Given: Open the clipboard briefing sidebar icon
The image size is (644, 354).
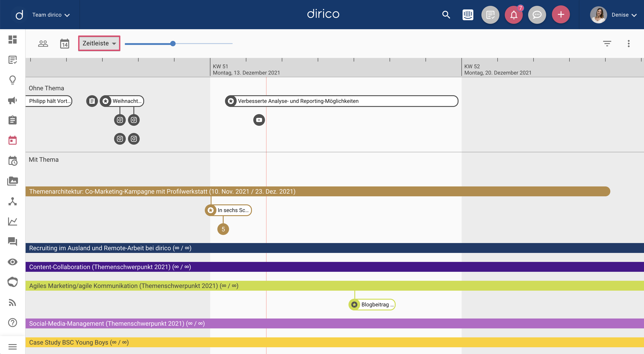Looking at the screenshot, I should pyautogui.click(x=13, y=120).
